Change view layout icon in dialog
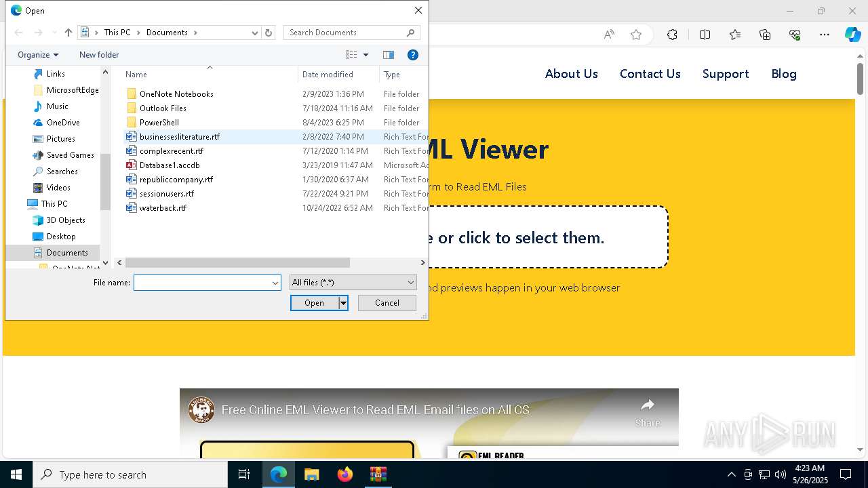This screenshot has height=488, width=868. pyautogui.click(x=351, y=55)
